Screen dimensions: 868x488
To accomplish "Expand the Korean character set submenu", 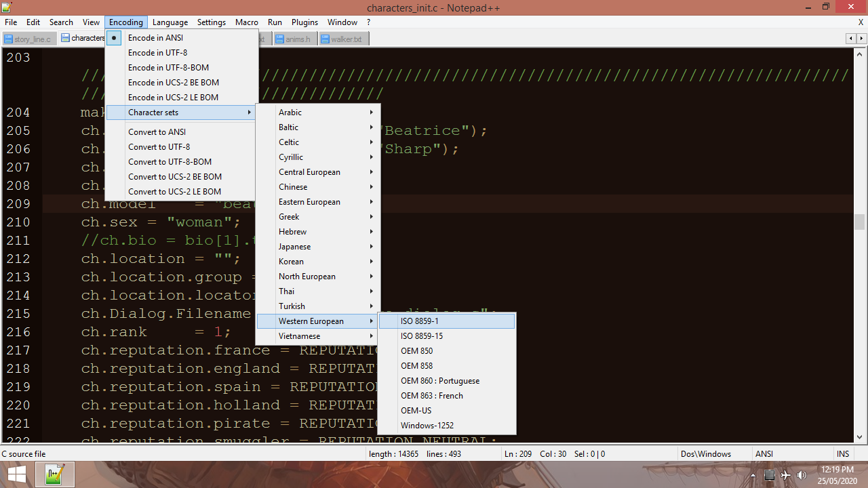I will 318,262.
